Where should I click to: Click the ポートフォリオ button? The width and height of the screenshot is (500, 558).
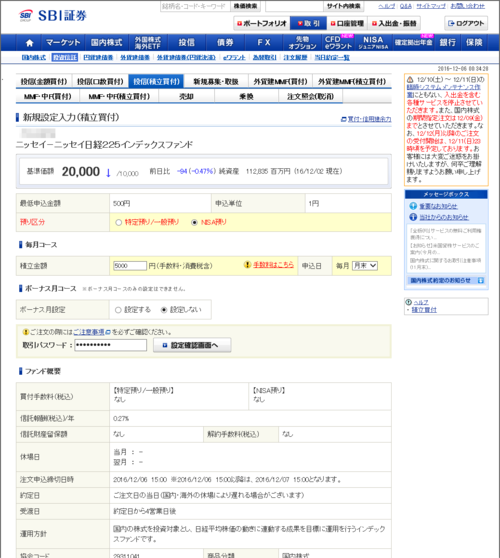262,23
